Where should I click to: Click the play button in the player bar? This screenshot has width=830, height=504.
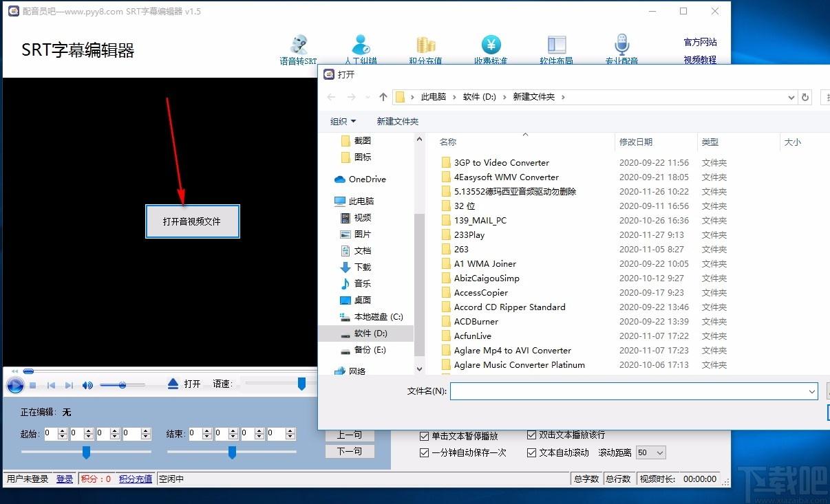(x=15, y=385)
